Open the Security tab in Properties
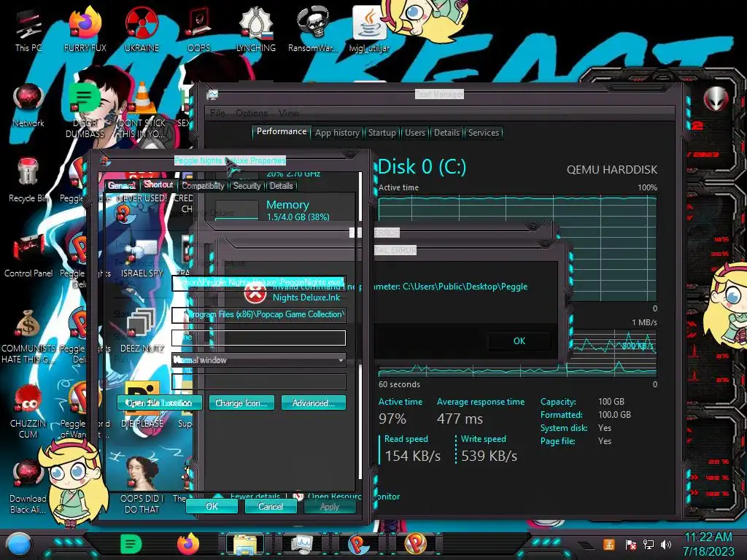Image resolution: width=747 pixels, height=560 pixels. (x=247, y=186)
